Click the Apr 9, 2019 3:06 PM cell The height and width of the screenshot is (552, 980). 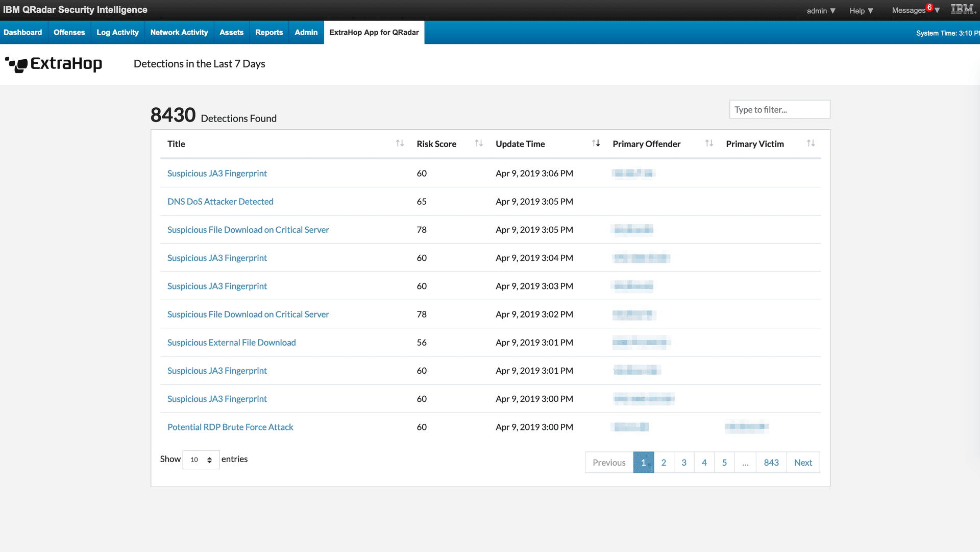(534, 174)
